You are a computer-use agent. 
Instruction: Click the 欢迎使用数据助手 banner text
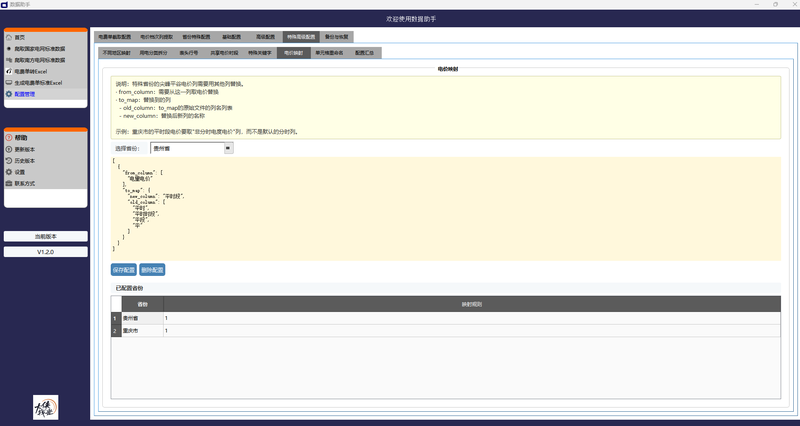click(411, 19)
